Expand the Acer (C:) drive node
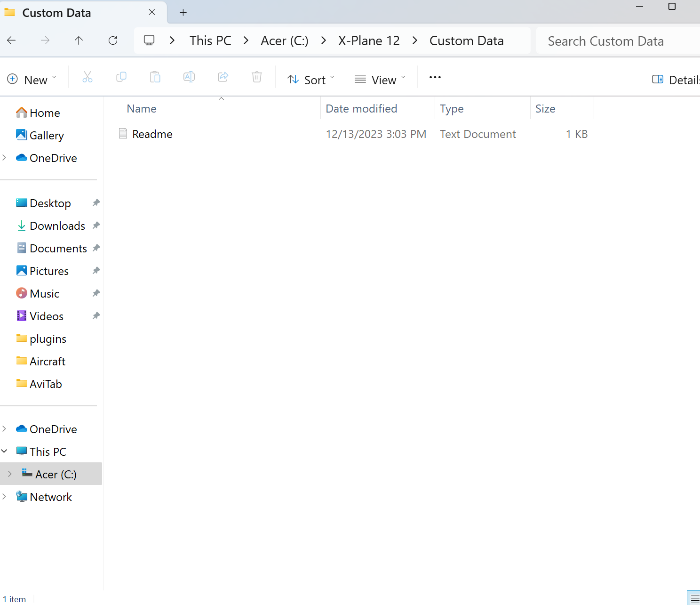Image resolution: width=700 pixels, height=605 pixels. pyautogui.click(x=10, y=474)
